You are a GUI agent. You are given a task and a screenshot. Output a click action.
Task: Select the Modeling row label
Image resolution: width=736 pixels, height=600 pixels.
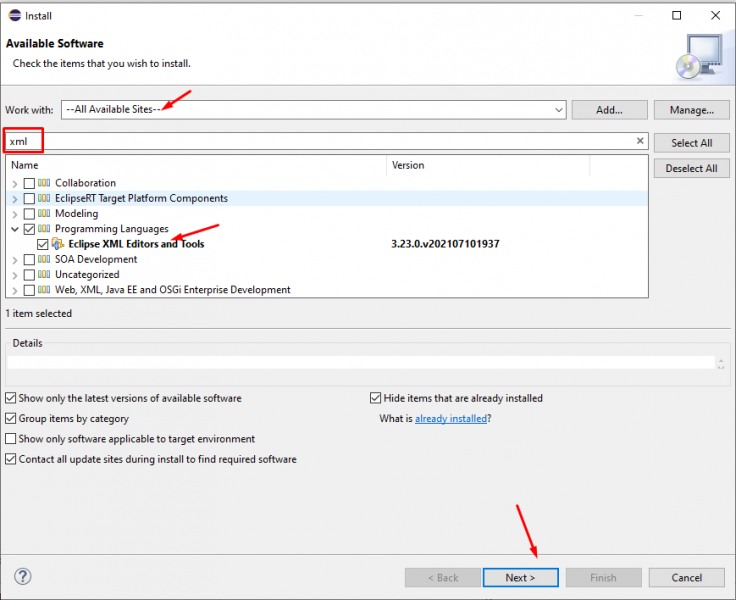tap(77, 214)
